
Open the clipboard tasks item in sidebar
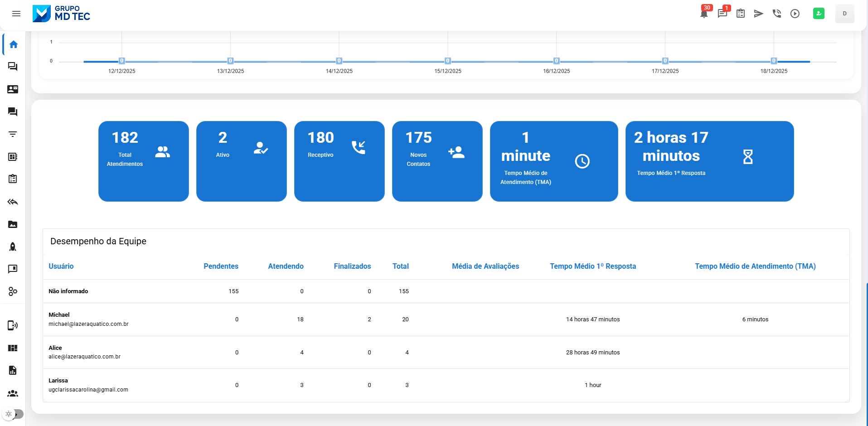pyautogui.click(x=13, y=179)
